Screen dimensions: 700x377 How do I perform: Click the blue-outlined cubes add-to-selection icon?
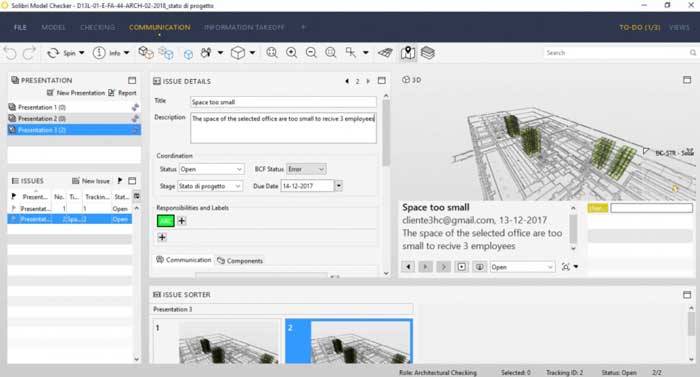click(166, 53)
